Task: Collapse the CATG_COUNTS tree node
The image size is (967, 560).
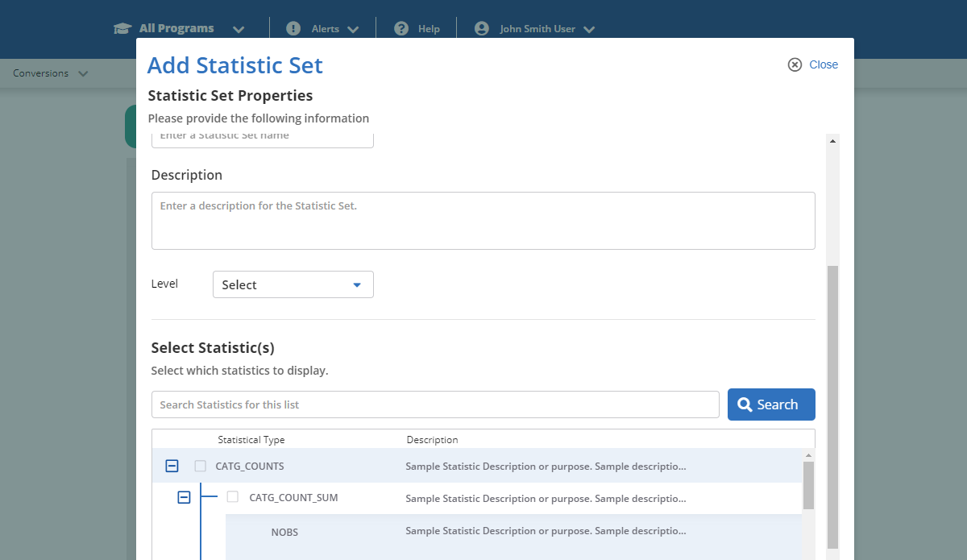Action: click(172, 466)
